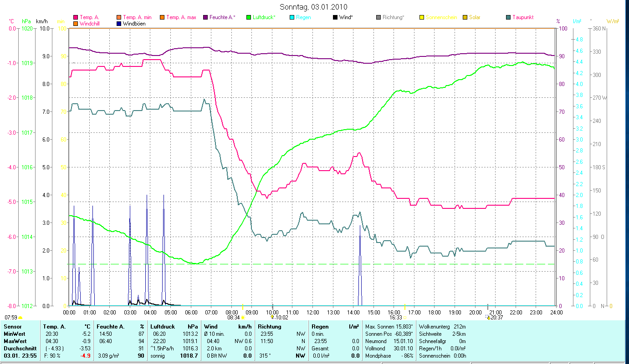Select the "Gesamt:" rain total label

[x=321, y=349]
